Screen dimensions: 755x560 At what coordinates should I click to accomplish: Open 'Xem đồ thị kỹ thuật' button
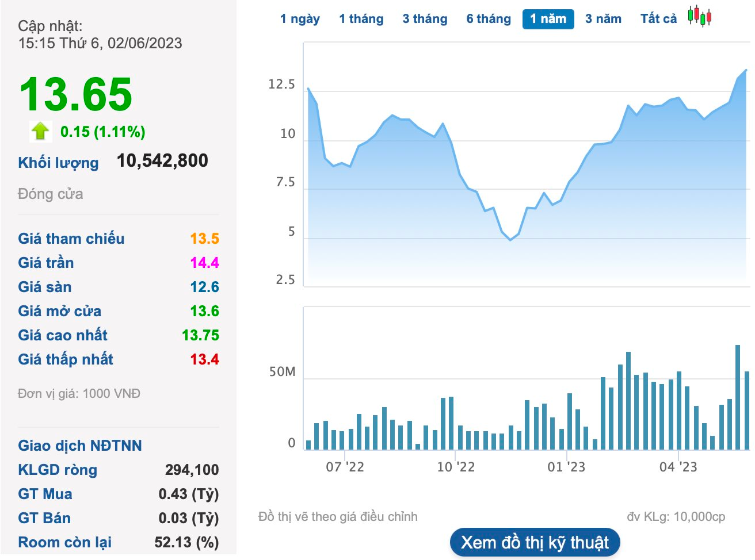535,542
